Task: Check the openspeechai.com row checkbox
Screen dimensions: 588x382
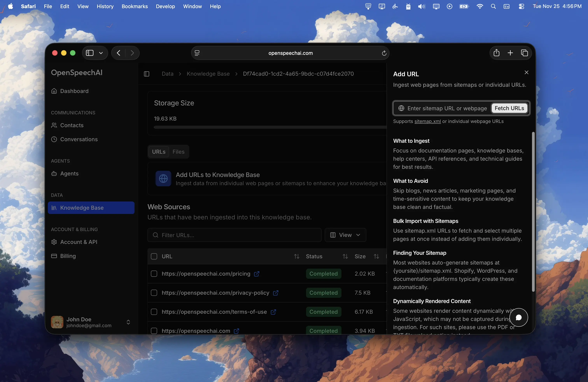Action: [x=154, y=331]
